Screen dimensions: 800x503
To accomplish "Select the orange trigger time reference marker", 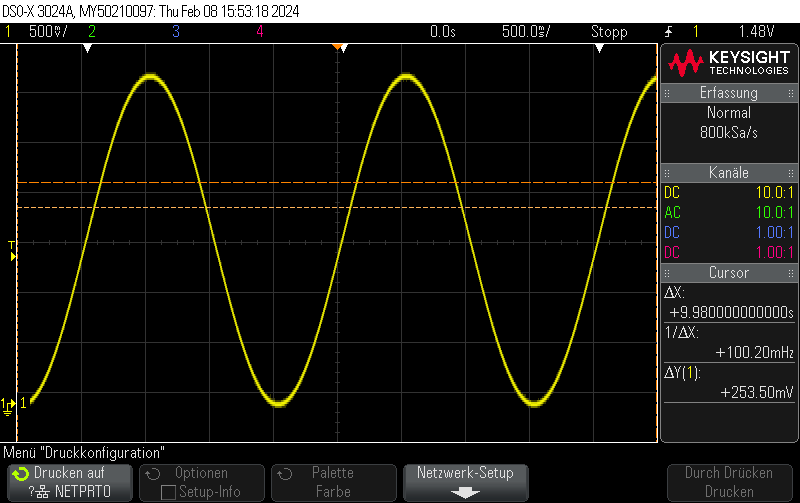I will click(337, 47).
